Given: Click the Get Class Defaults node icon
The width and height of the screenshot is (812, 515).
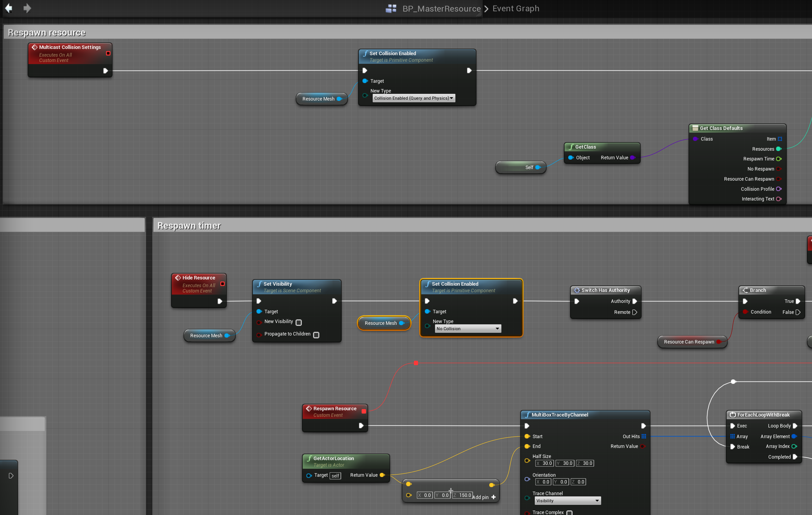Looking at the screenshot, I should 695,128.
